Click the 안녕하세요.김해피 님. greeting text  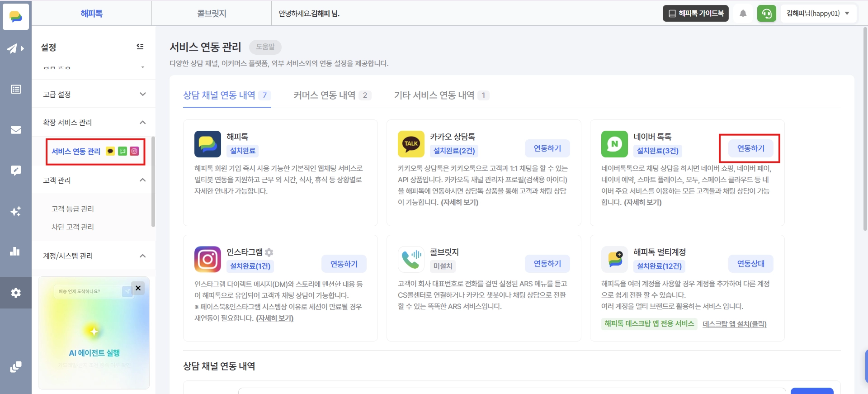(309, 14)
